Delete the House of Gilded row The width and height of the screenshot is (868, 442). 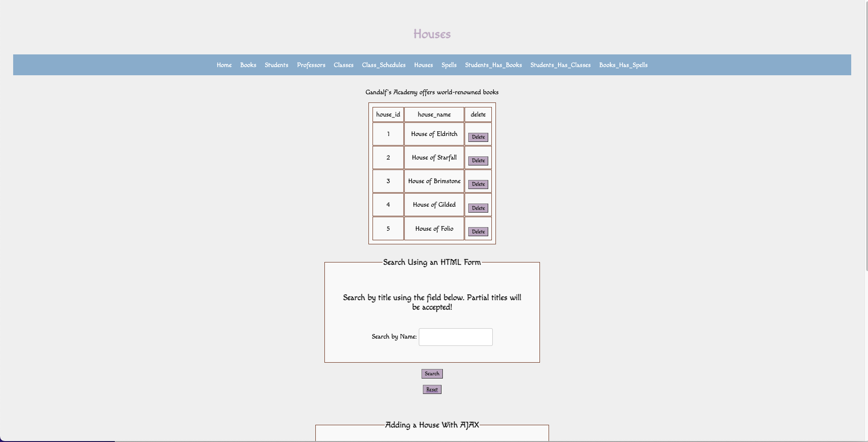(x=478, y=208)
